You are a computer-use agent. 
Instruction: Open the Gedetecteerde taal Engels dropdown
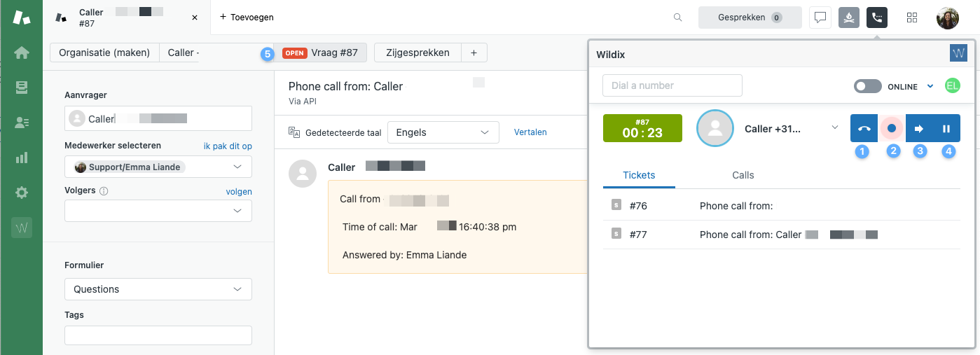coord(443,132)
